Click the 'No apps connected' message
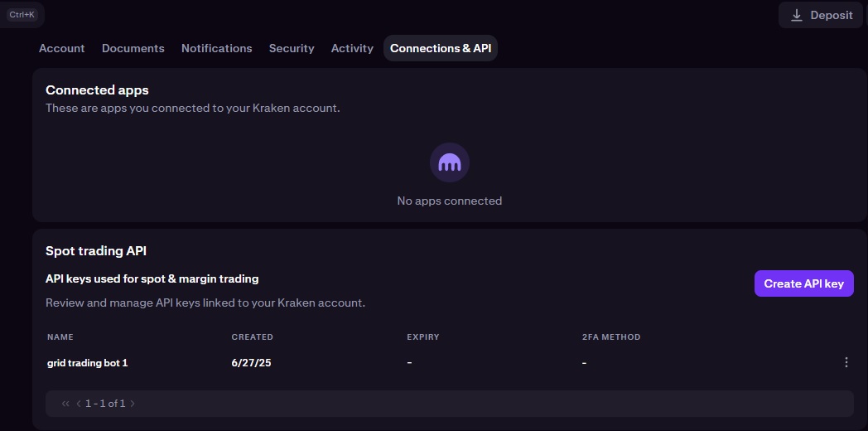 click(450, 201)
